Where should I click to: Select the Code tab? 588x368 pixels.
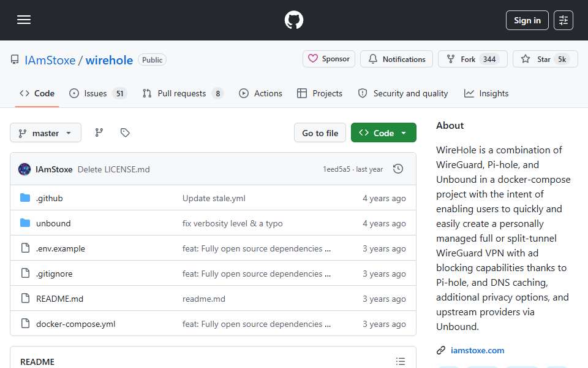tap(37, 93)
